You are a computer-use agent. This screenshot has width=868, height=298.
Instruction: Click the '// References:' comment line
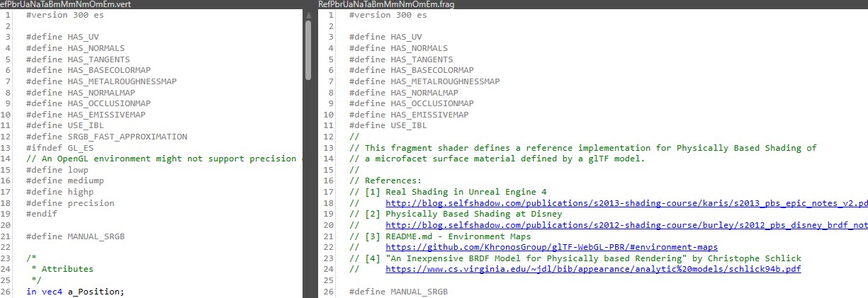point(386,180)
